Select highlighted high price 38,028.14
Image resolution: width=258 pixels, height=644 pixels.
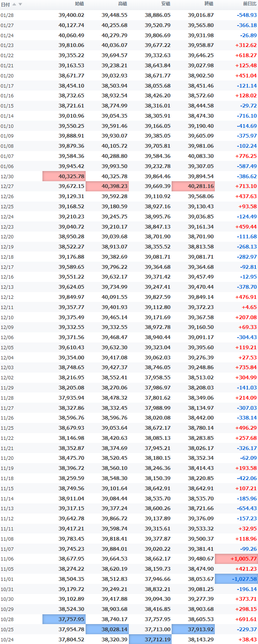click(x=107, y=629)
